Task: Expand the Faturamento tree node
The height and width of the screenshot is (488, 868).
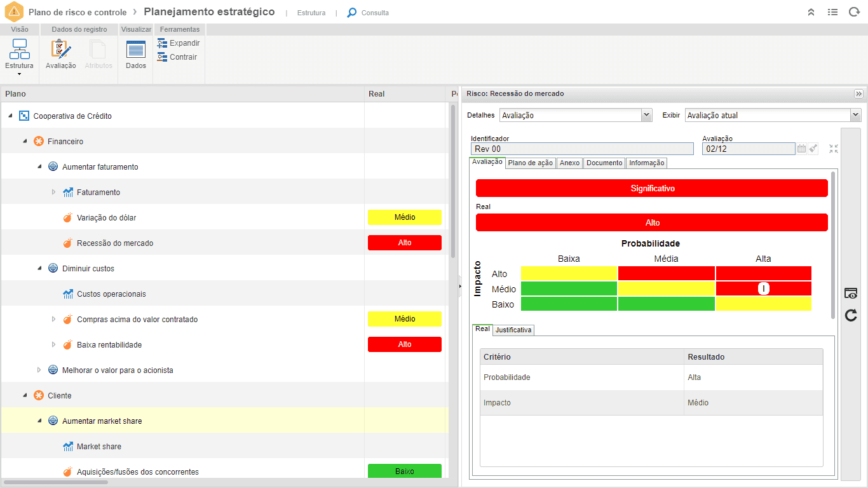Action: (x=53, y=192)
